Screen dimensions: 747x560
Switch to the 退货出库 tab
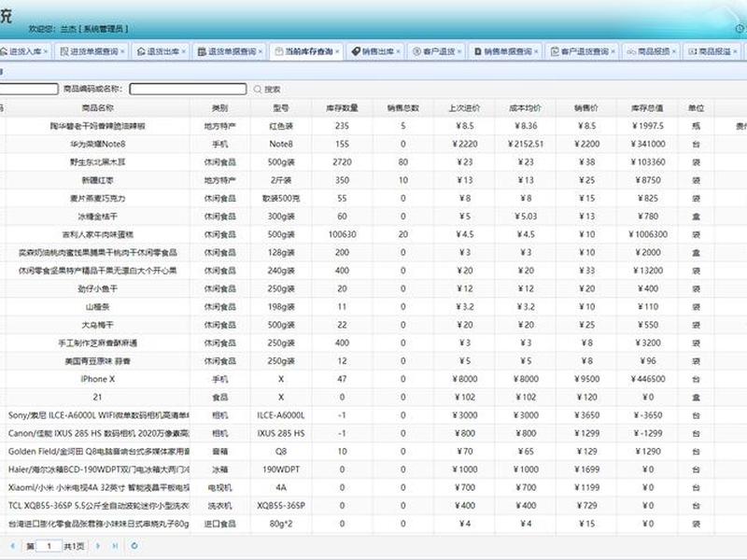[162, 51]
